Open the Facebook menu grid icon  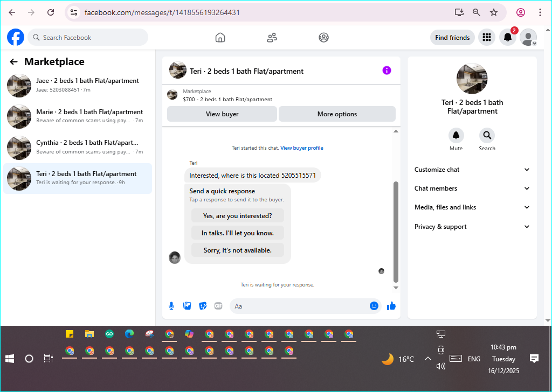pos(487,37)
